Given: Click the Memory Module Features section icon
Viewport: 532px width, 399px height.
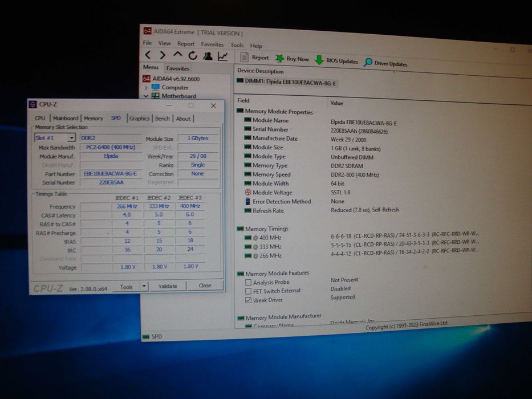Looking at the screenshot, I should click(241, 274).
